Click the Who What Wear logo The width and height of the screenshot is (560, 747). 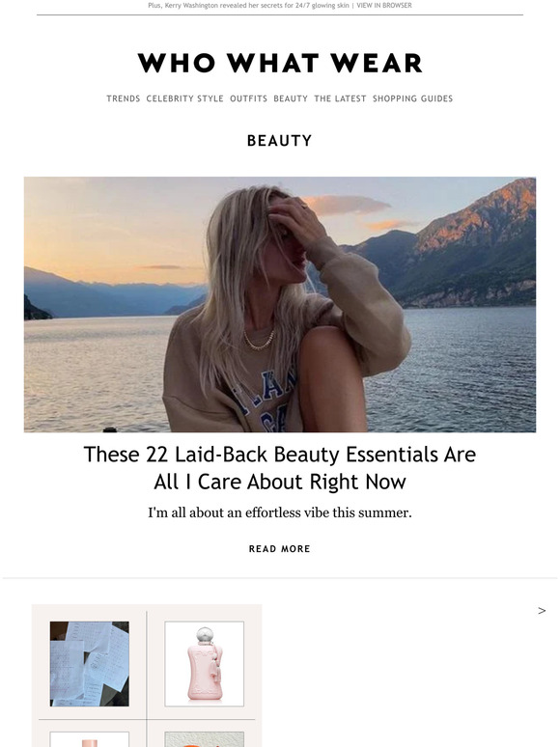pos(280,63)
